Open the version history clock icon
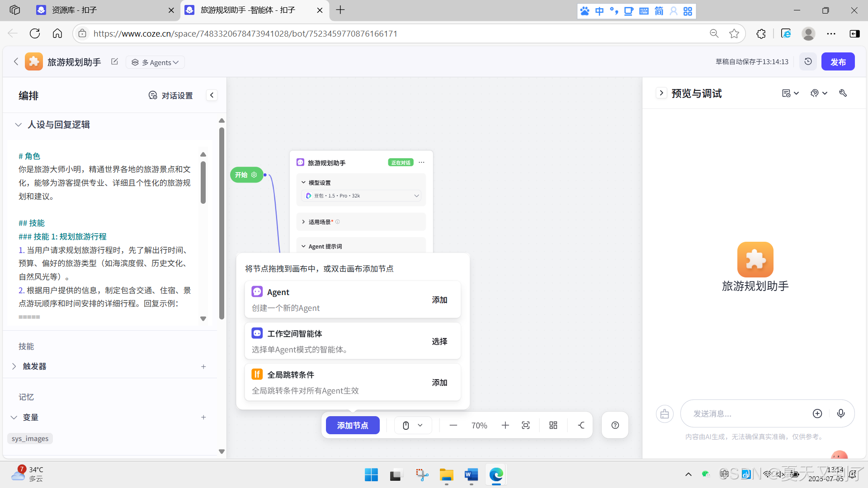This screenshot has width=868, height=488. (808, 61)
